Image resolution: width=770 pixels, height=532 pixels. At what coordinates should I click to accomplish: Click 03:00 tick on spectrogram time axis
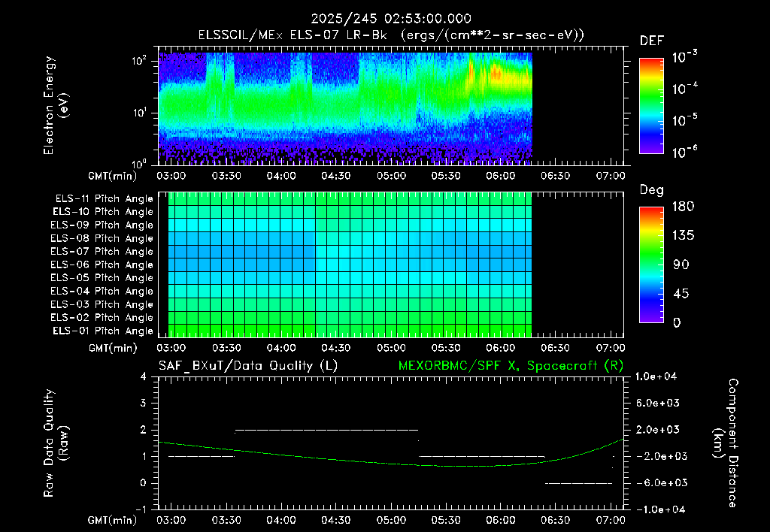click(171, 176)
